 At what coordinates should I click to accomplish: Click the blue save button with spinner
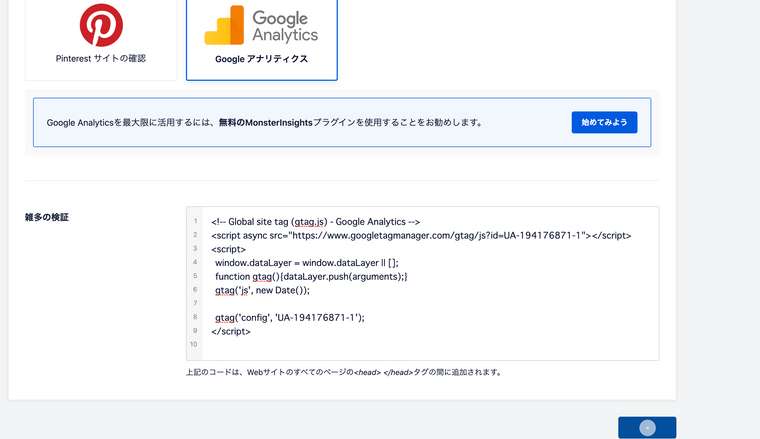pos(647,427)
